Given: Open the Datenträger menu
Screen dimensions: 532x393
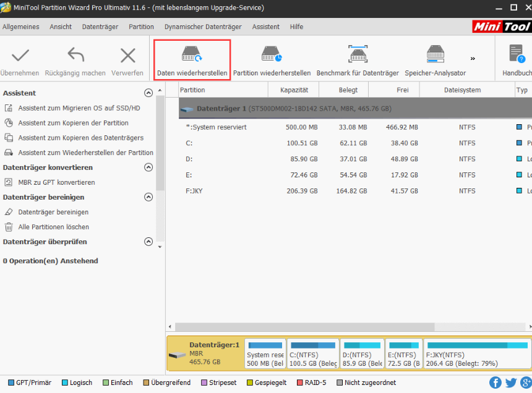Looking at the screenshot, I should pyautogui.click(x=100, y=27).
